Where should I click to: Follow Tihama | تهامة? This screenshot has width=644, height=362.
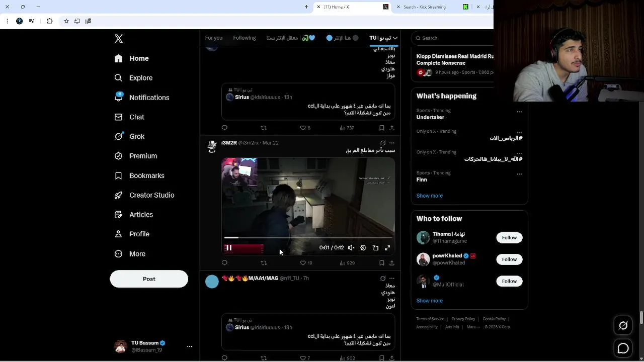pos(509,238)
